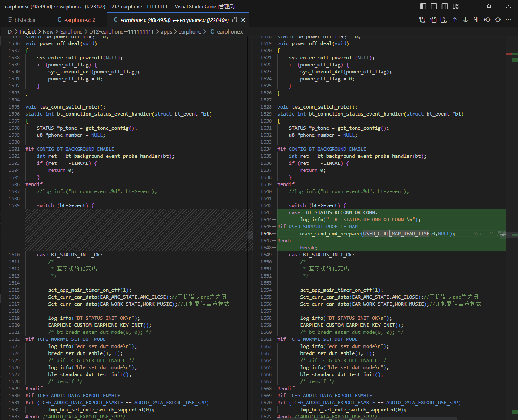Click line number 1609 in left pane

pos(14,205)
